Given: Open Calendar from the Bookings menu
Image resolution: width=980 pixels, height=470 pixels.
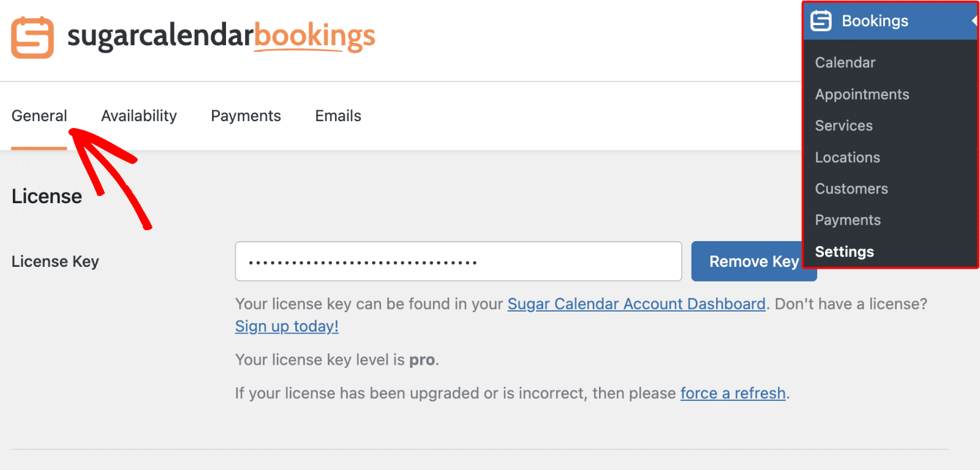Looking at the screenshot, I should 845,62.
